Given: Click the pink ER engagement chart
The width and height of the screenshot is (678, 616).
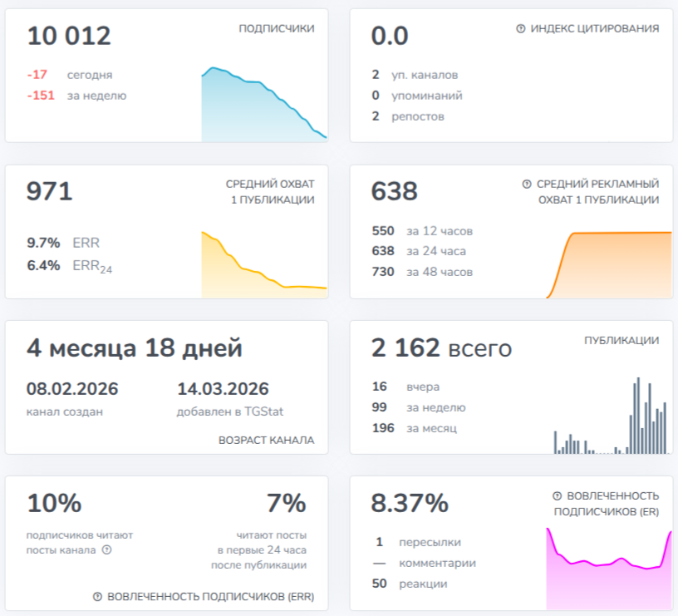Looking at the screenshot, I should click(609, 569).
